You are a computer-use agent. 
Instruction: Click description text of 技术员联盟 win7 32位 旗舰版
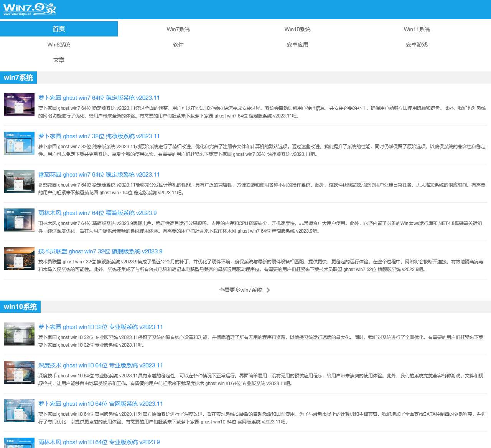(x=261, y=266)
